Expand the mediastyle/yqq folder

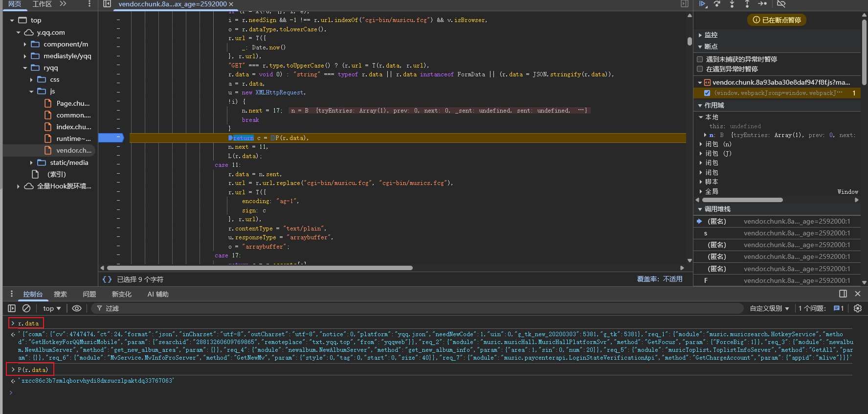(25, 56)
